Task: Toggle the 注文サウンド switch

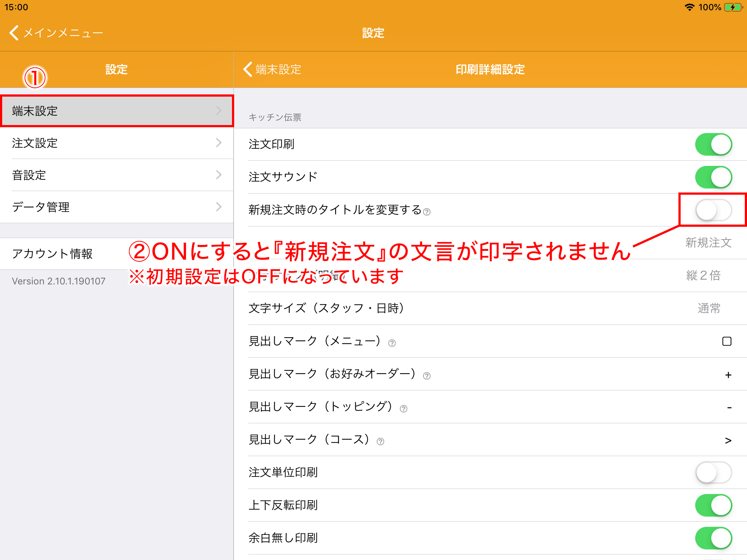Action: pyautogui.click(x=713, y=177)
